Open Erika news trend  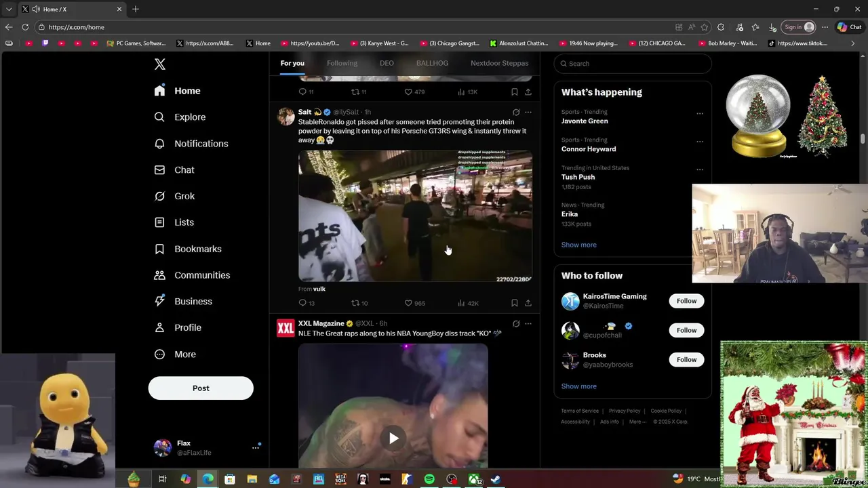point(570,214)
